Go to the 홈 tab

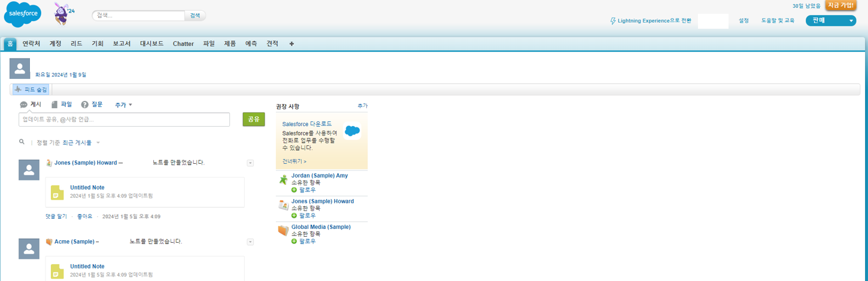[10, 44]
